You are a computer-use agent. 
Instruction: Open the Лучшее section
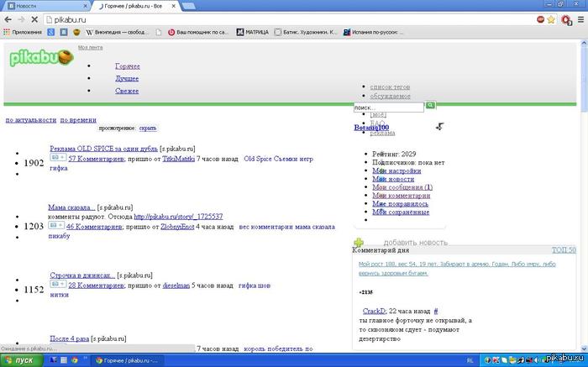point(127,78)
